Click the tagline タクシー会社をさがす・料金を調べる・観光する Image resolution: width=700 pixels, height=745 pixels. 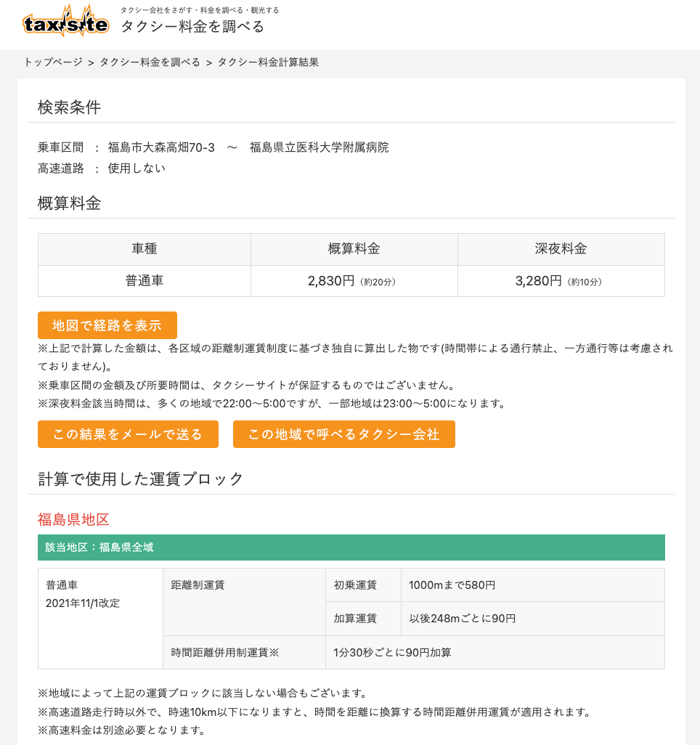tap(200, 10)
